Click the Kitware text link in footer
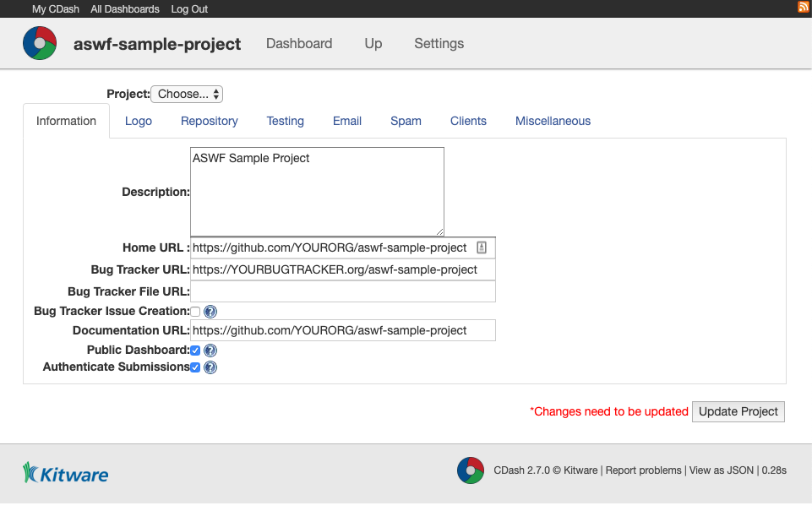 580,470
